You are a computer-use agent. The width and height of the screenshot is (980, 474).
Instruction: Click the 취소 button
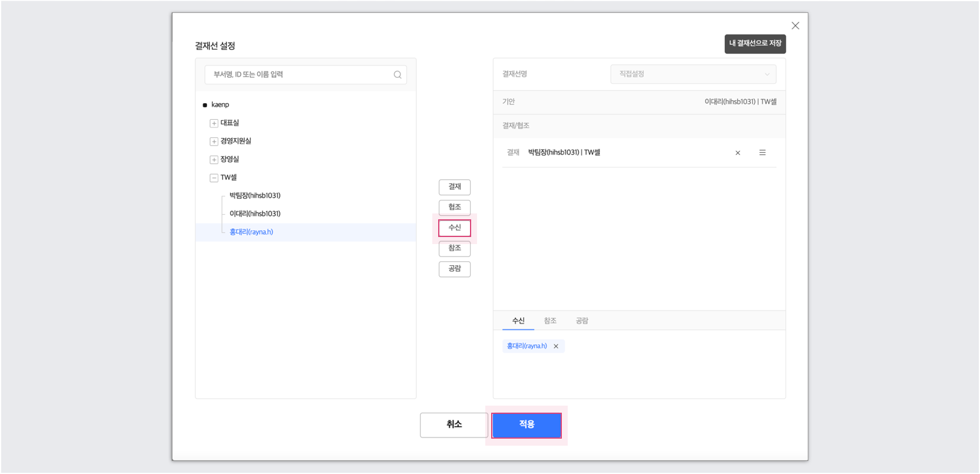click(453, 425)
